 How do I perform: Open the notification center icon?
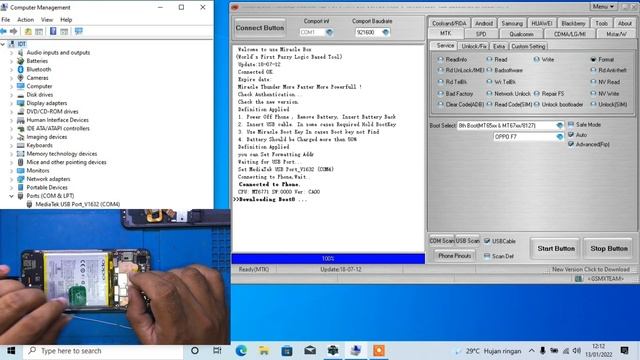[x=624, y=351]
